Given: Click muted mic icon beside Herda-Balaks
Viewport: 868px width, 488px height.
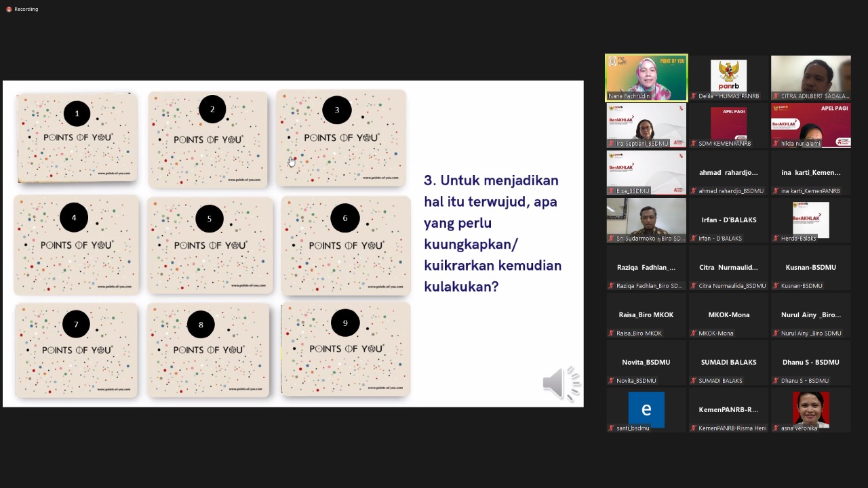Looking at the screenshot, I should 776,239.
